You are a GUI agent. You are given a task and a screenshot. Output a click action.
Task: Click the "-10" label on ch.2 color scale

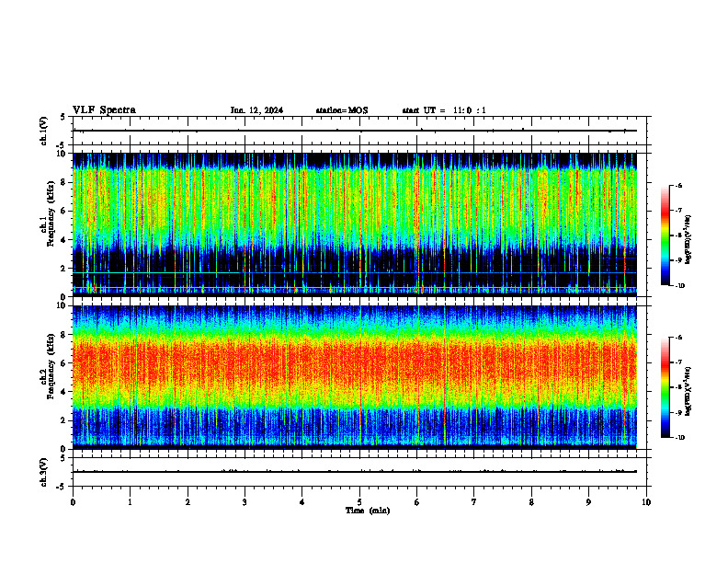[679, 438]
